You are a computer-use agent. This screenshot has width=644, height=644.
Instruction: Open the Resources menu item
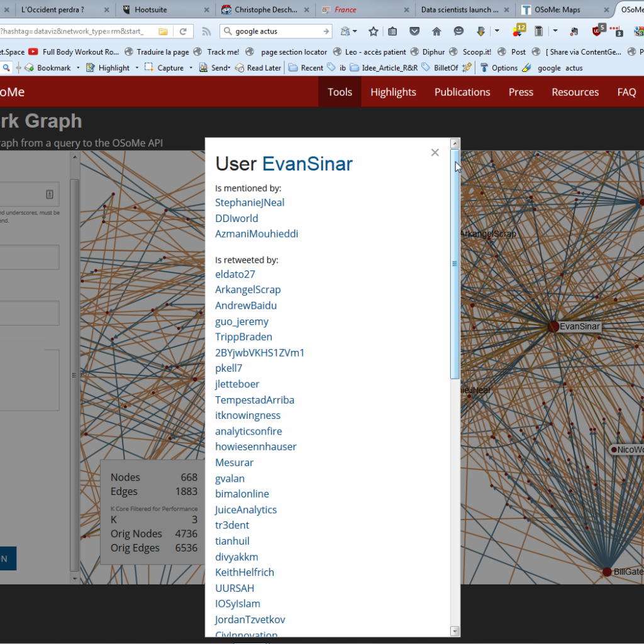(575, 92)
